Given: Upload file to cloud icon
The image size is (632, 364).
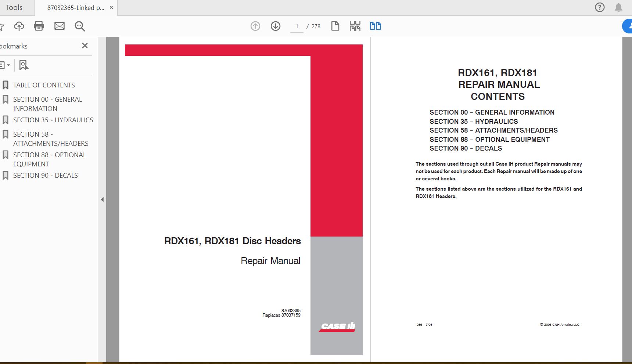Looking at the screenshot, I should coord(19,26).
